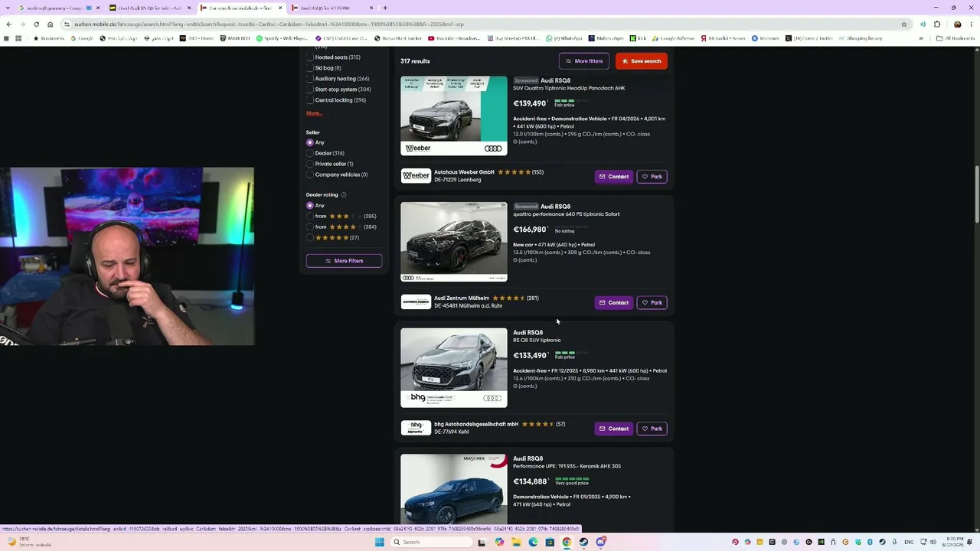The image size is (980, 551).
Task: Bookmark this page with the star icon
Action: (x=904, y=24)
